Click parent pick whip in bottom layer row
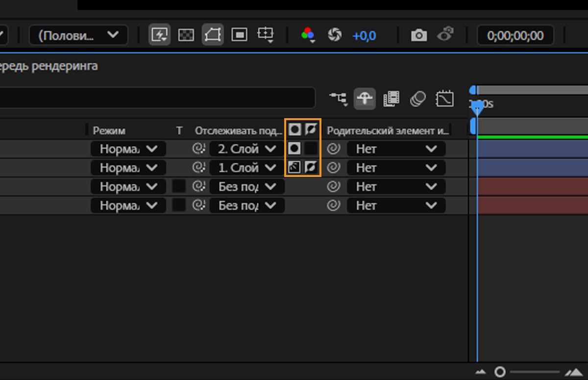Viewport: 588px width, 380px height. (334, 205)
